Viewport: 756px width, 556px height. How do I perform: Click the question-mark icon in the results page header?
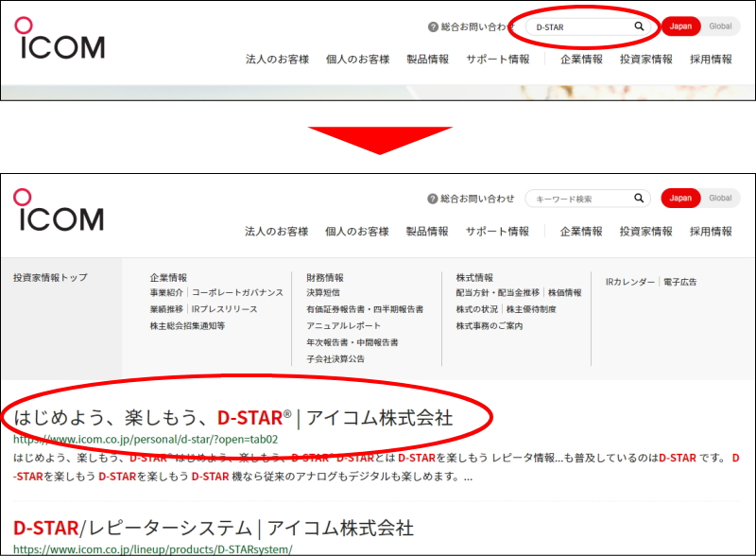pos(433,199)
